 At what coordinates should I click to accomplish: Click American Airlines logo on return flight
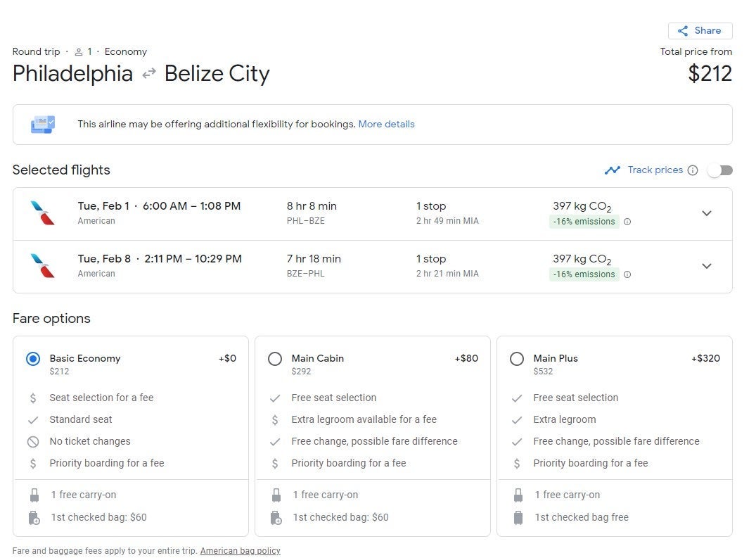click(42, 266)
